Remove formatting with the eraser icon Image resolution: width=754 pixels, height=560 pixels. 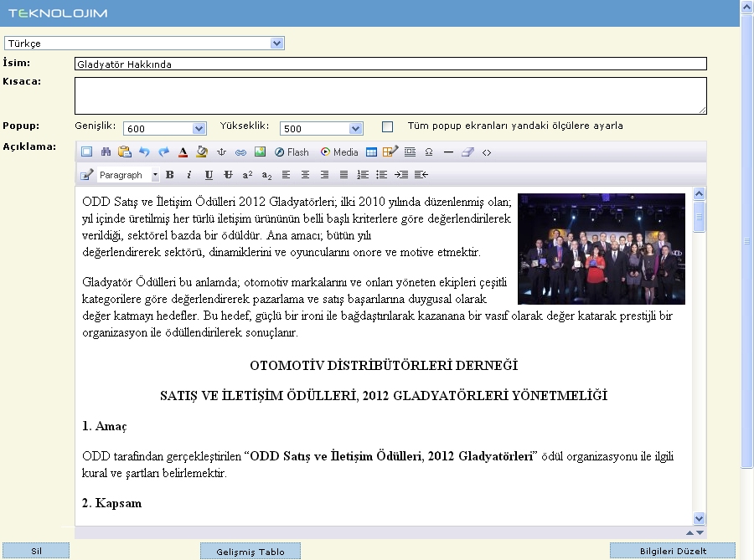(467, 152)
